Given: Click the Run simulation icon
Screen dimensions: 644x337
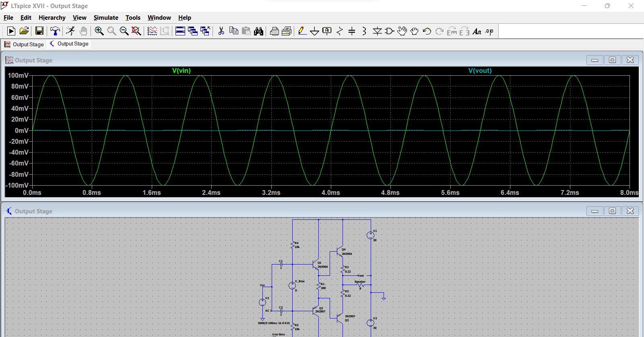Looking at the screenshot, I should click(11, 31).
